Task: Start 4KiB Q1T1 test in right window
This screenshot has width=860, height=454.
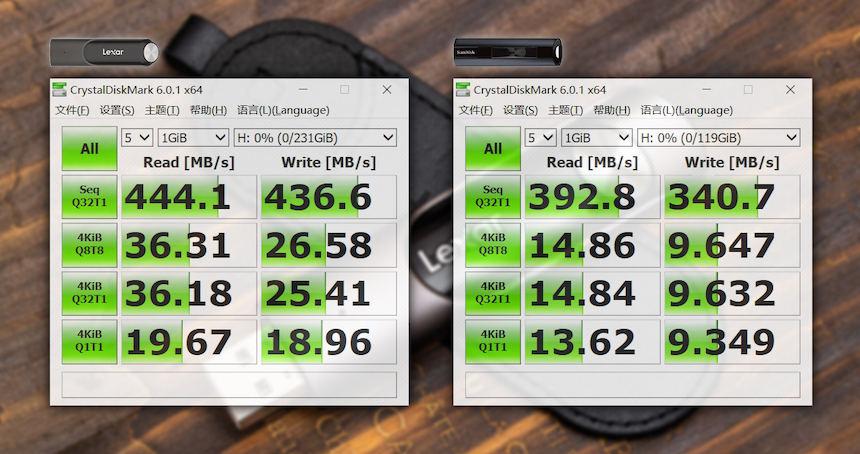Action: 493,342
